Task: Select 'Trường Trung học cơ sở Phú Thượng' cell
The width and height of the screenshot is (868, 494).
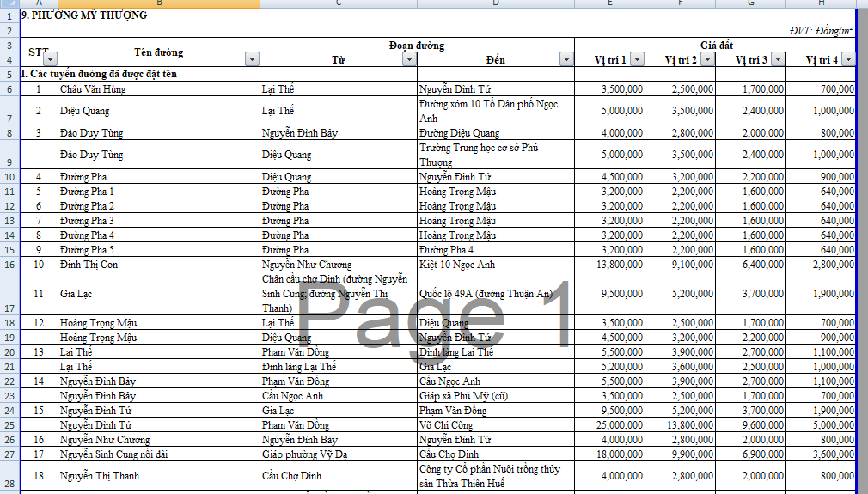Action: coord(495,155)
